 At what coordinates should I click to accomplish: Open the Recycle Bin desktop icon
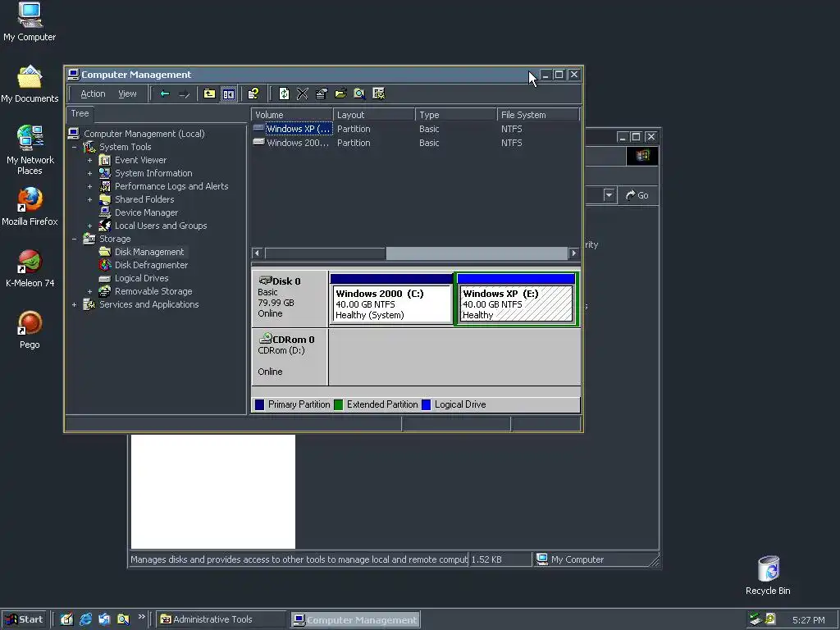[x=768, y=575]
